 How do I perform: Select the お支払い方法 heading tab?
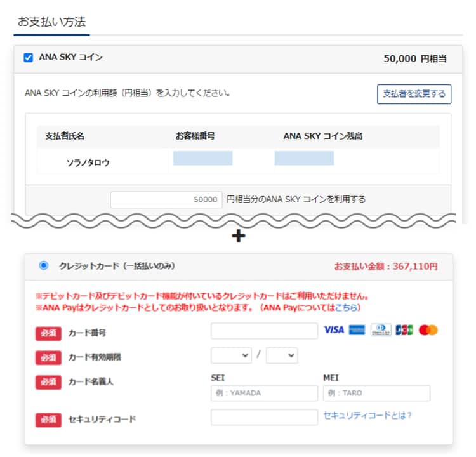[x=51, y=22]
